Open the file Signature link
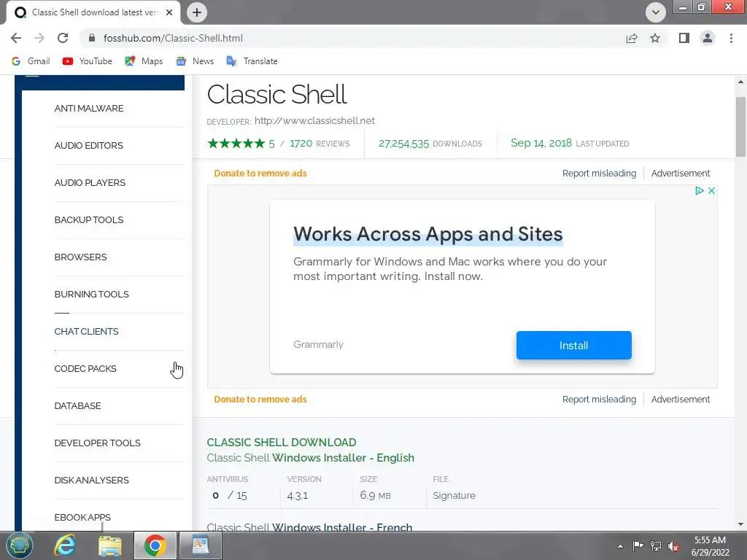Viewport: 747px width, 560px height. (x=454, y=496)
